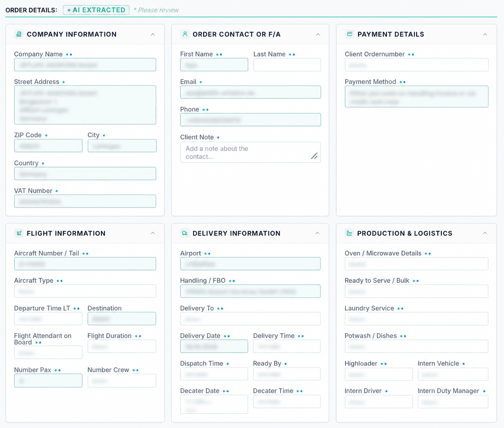
Task: Collapse the Flight Information section
Action: tap(153, 233)
